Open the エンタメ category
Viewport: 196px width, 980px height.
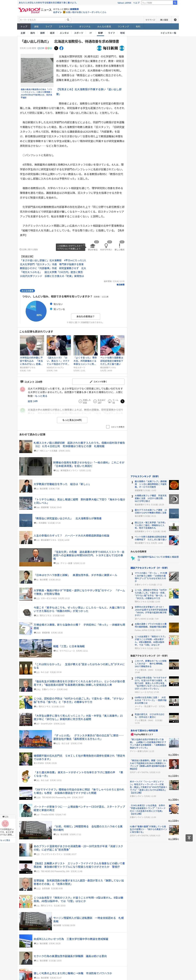64,33
